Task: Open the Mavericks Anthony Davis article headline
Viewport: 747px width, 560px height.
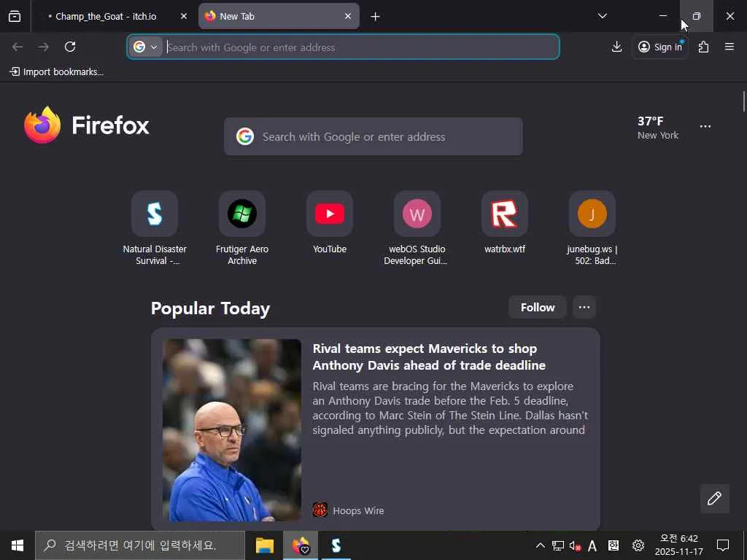Action: point(429,357)
